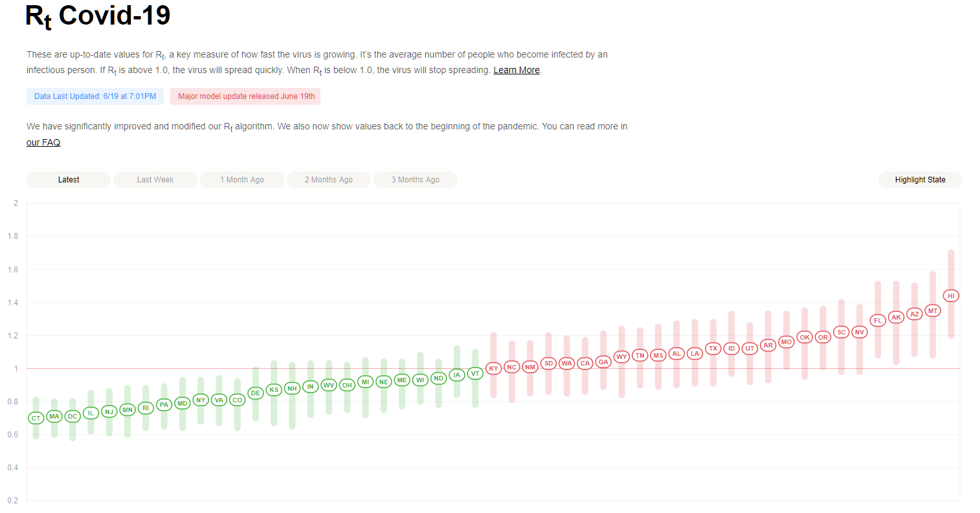The height and width of the screenshot is (513, 980).
Task: Switch to 1 Month Ago view
Action: 242,180
